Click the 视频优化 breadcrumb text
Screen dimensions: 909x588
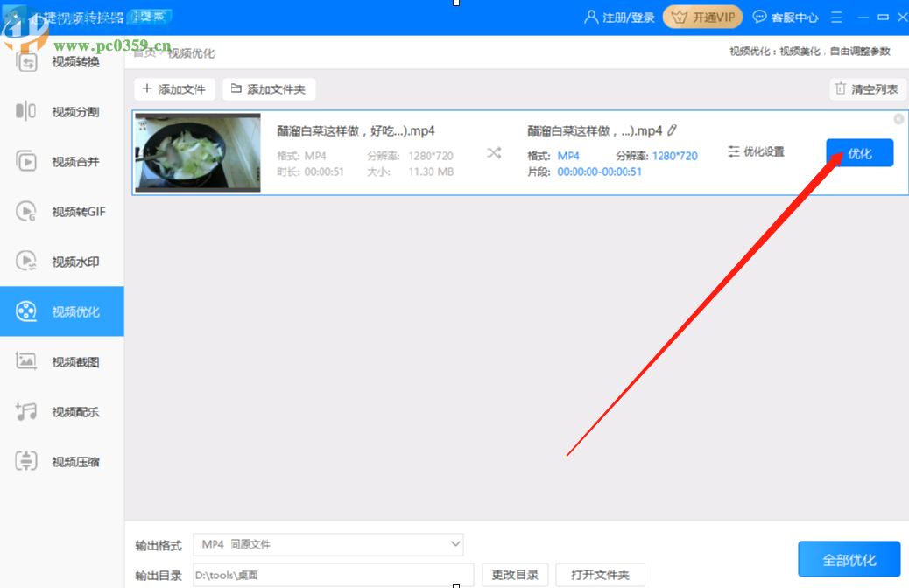[191, 53]
